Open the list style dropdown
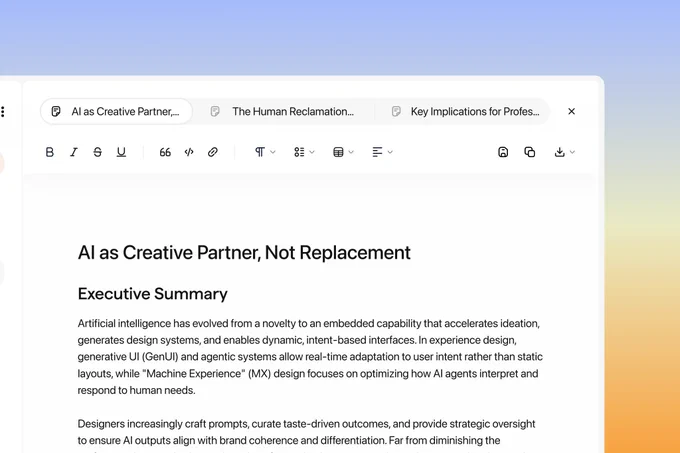This screenshot has height=453, width=680. (304, 152)
